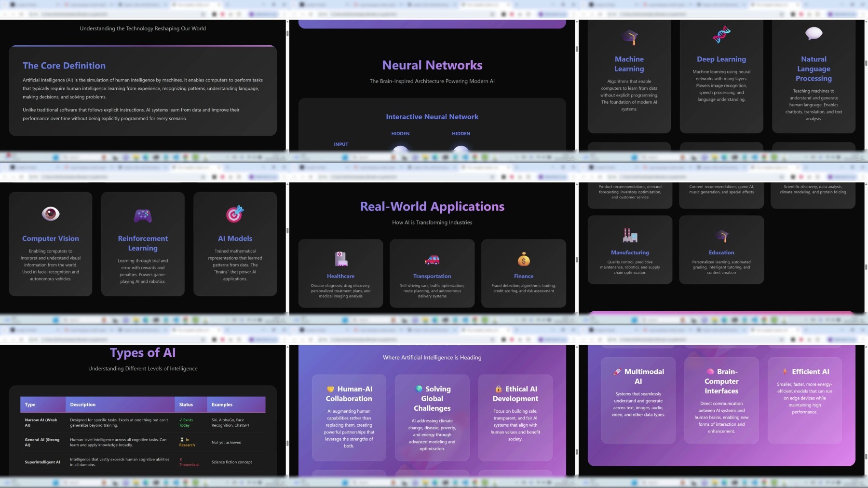Select the General AI (Strong AI) table cell

click(42, 442)
